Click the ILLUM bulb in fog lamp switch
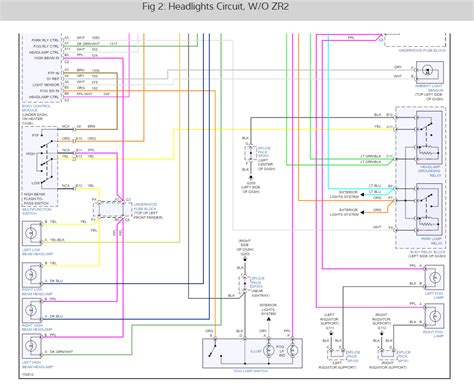The height and width of the screenshot is (391, 474). click(269, 351)
